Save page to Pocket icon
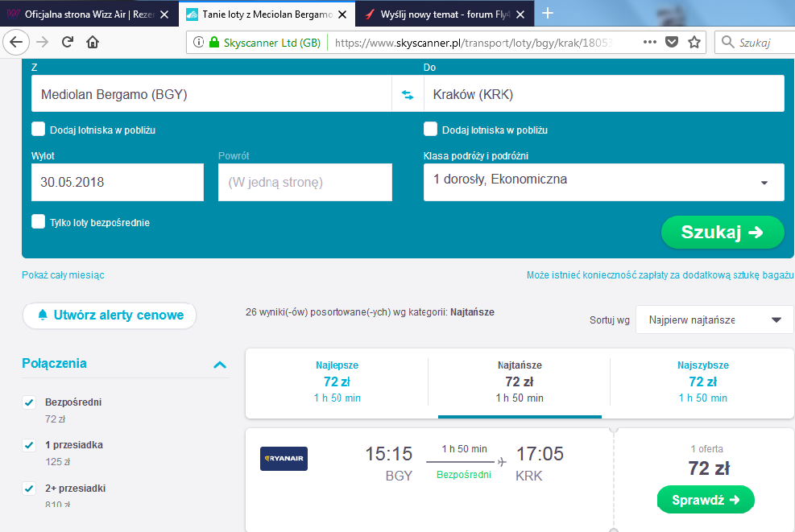795x532 pixels. 672,42
